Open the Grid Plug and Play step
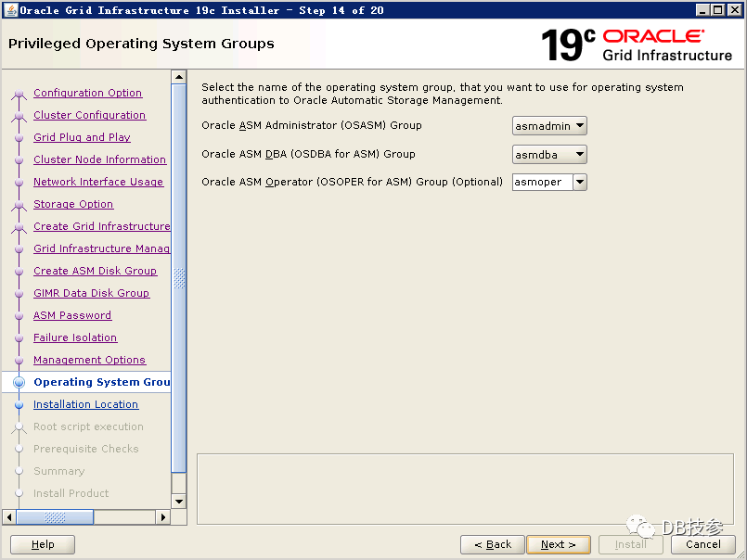747x560 pixels. (82, 137)
